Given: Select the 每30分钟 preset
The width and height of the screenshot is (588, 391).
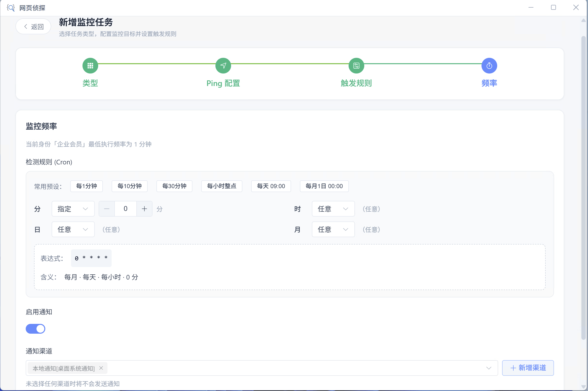Looking at the screenshot, I should (174, 186).
